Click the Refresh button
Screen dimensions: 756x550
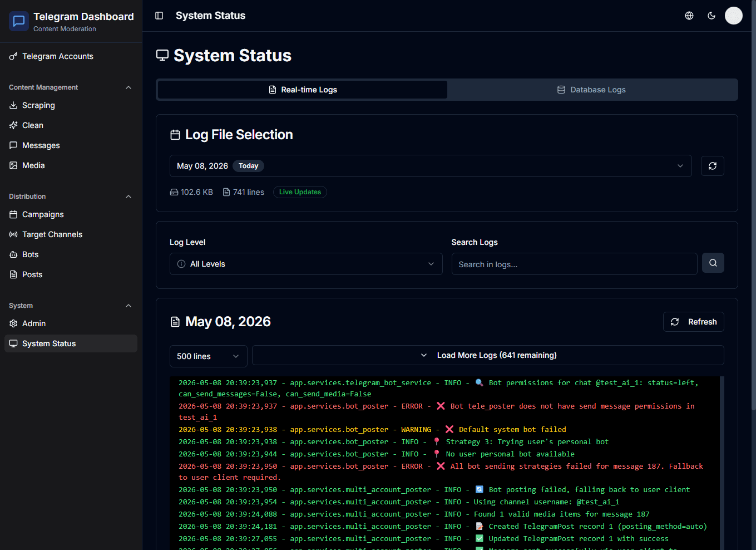(694, 322)
